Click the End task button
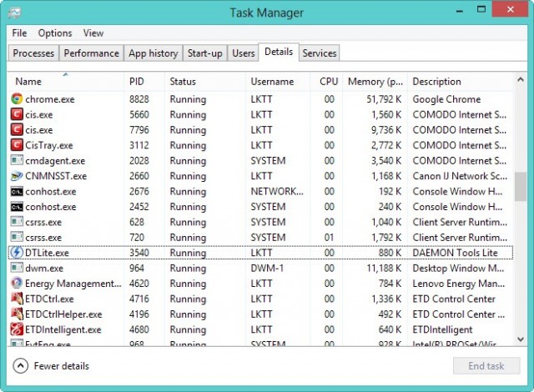 point(486,366)
